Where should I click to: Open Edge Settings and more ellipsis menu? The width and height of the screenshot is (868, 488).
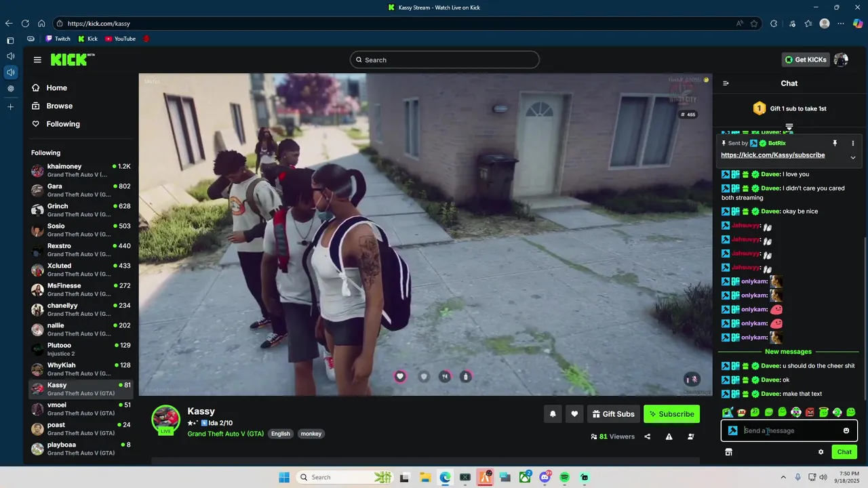point(841,23)
